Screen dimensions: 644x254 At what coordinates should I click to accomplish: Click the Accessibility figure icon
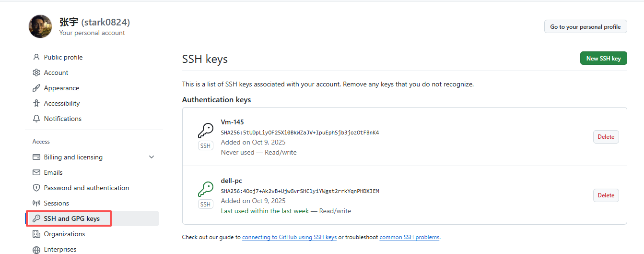click(x=36, y=103)
